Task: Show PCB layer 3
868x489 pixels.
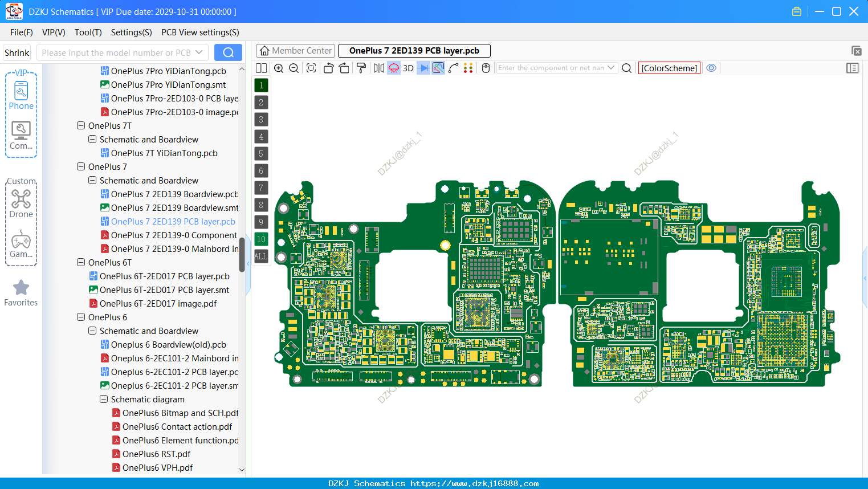Action: (x=261, y=119)
